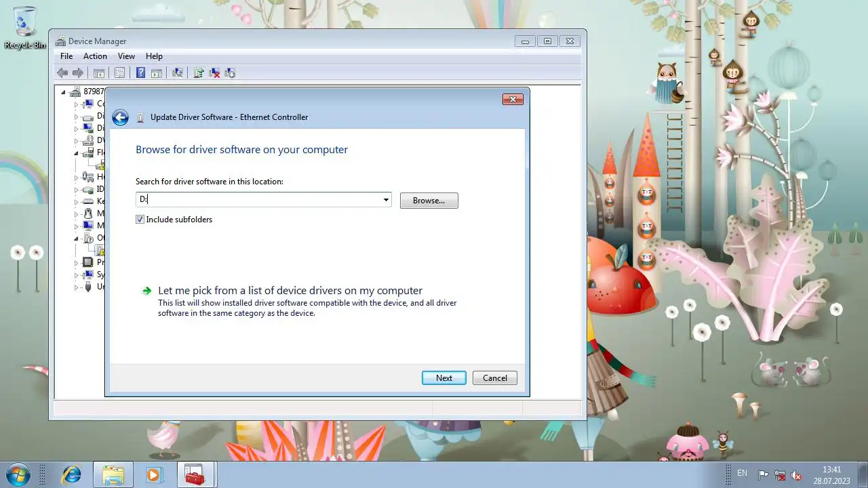Viewport: 868px width, 488px height.
Task: Uncheck the Include subfolders checkbox
Action: pos(140,220)
